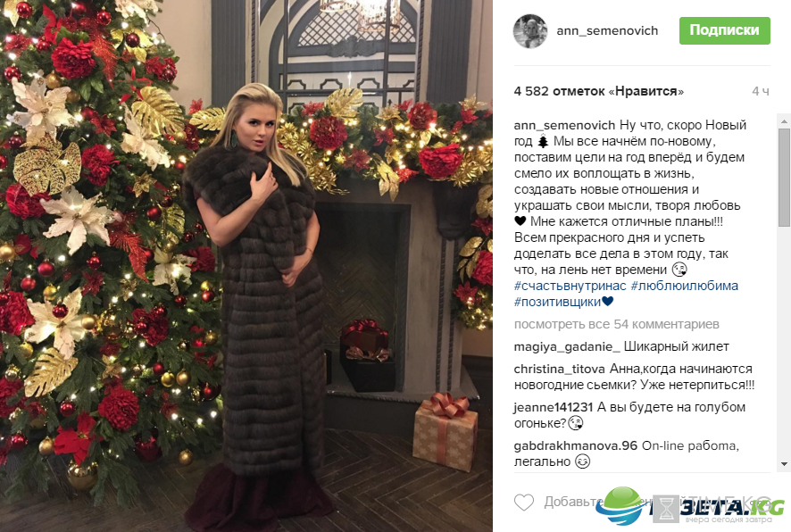This screenshot has width=791, height=532.
Task: Open the 4 582 likes count
Action: click(599, 91)
